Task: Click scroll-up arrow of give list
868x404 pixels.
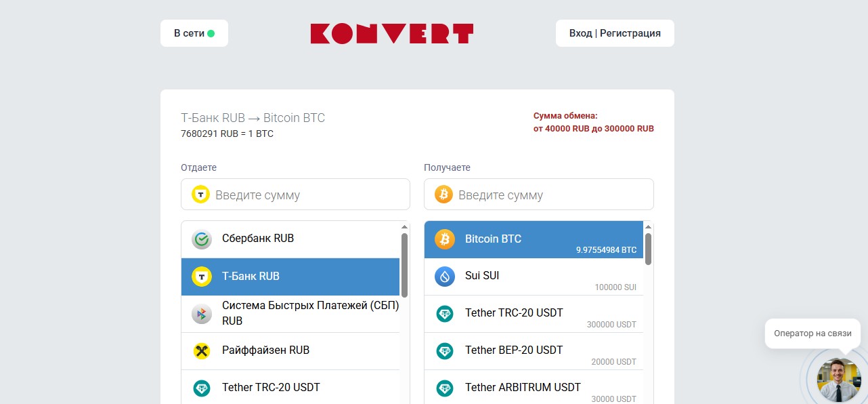Action: 404,227
